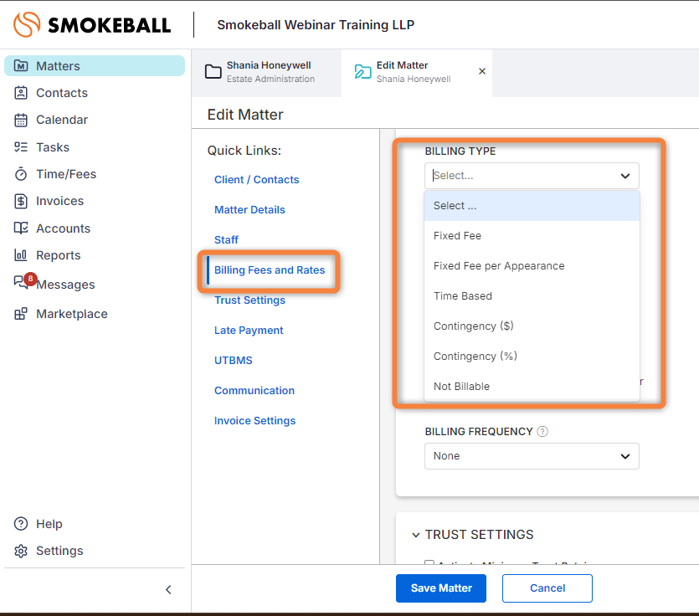
Task: Click the Settings gear icon
Action: [21, 551]
